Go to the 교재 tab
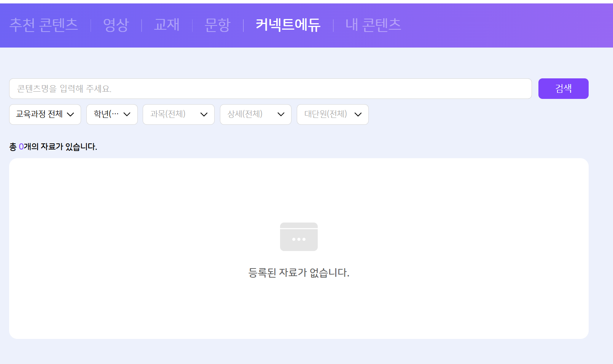 click(167, 25)
